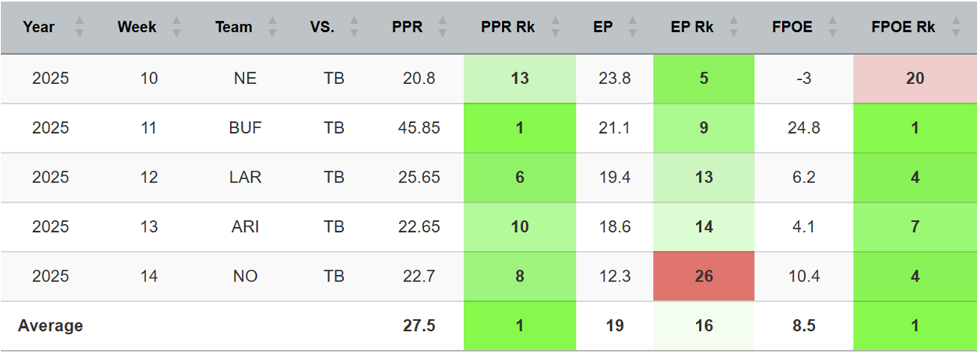
Task: Click the Average row label
Action: (50, 325)
